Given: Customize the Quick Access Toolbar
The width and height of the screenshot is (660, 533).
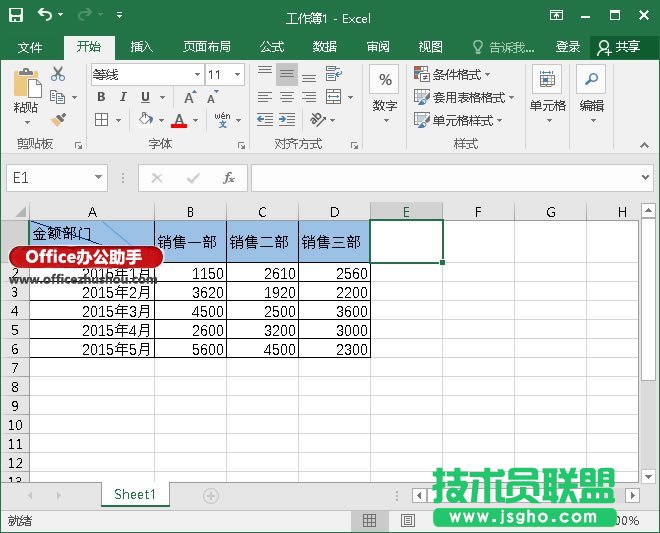Looking at the screenshot, I should (120, 15).
